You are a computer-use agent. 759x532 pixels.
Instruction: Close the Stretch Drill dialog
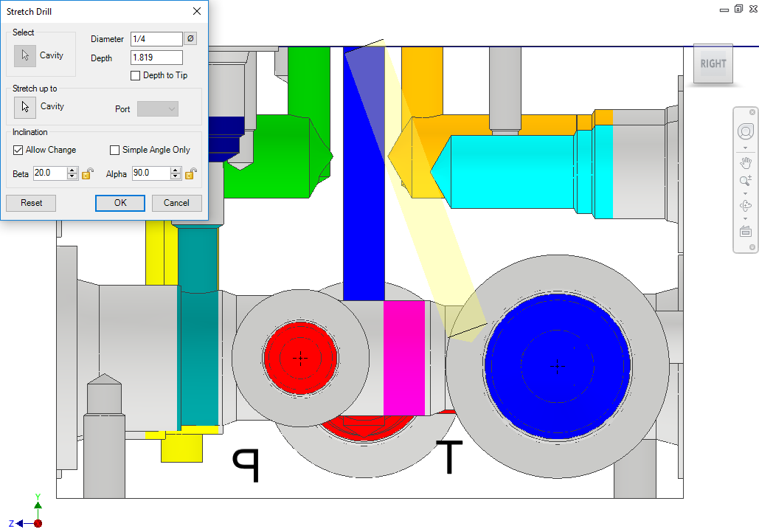point(197,11)
